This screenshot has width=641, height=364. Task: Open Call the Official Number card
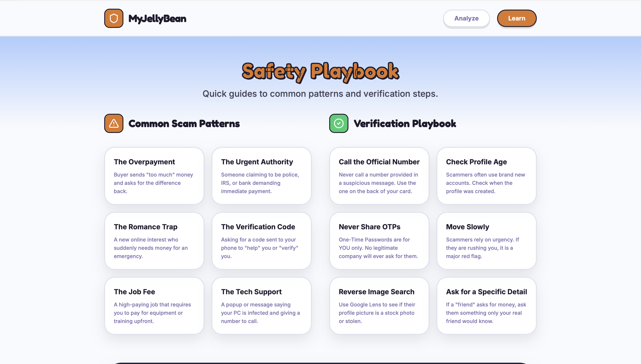[379, 175]
